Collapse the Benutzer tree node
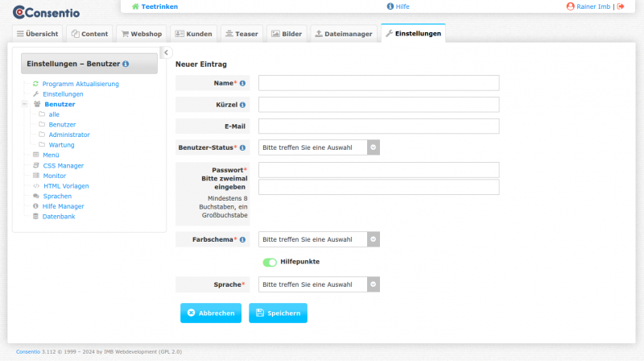 25,104
